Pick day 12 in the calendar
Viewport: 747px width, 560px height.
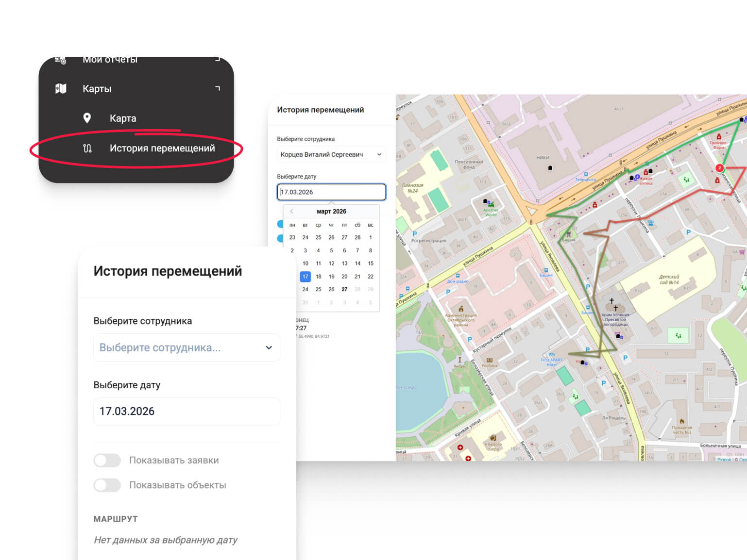click(x=331, y=263)
